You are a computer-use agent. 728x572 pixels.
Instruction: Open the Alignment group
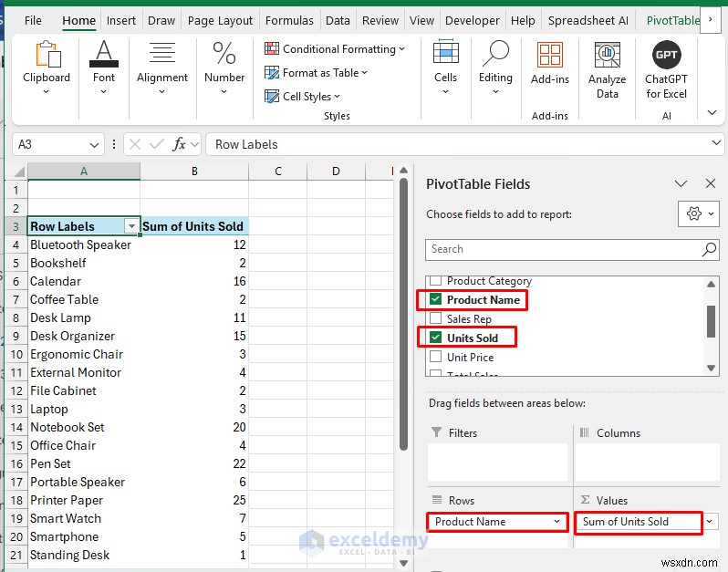tap(162, 68)
